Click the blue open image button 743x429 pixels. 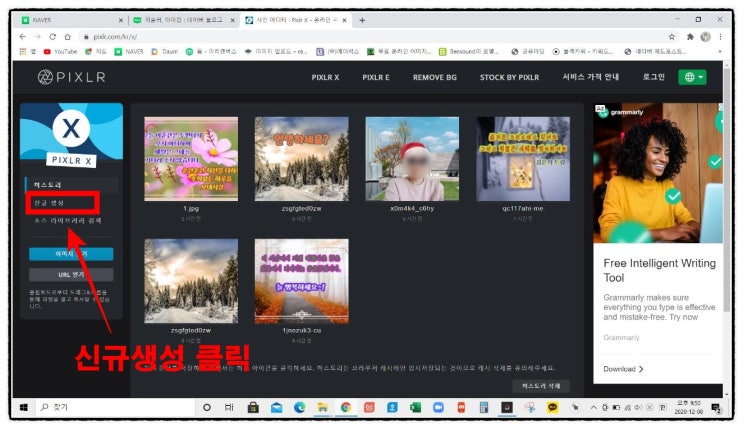click(x=71, y=254)
